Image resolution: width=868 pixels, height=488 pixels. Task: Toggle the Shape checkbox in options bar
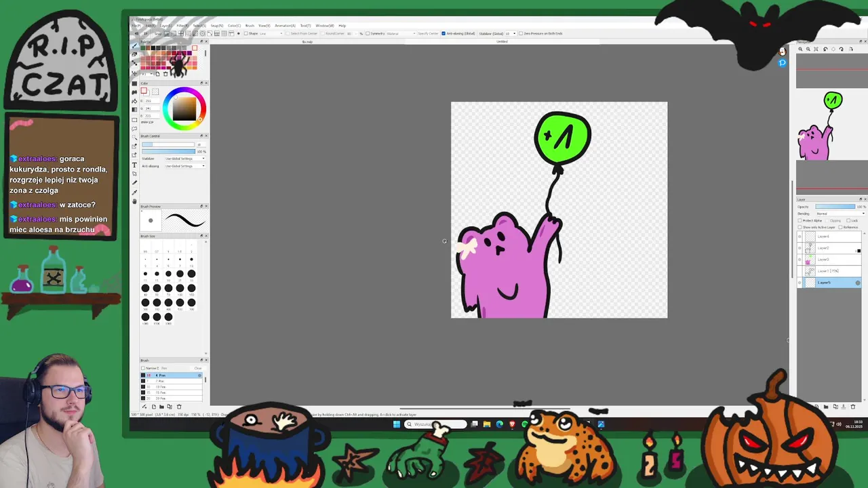coord(245,33)
